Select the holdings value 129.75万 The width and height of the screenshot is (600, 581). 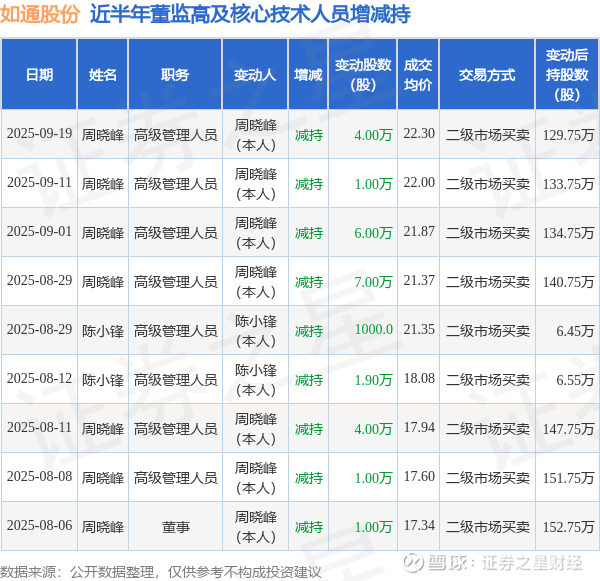pyautogui.click(x=568, y=135)
